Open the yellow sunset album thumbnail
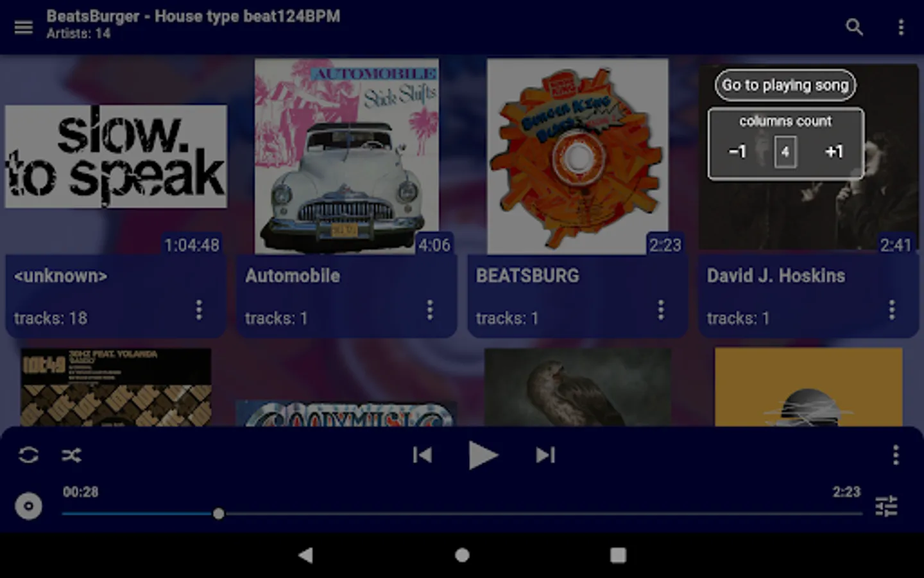Screen dimensions: 924x578 click(x=809, y=387)
